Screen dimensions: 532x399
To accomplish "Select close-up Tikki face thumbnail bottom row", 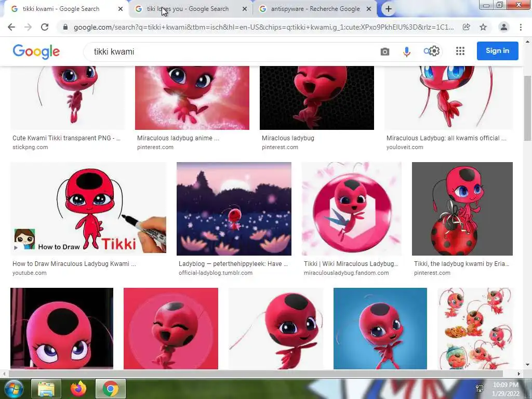I will point(62,328).
